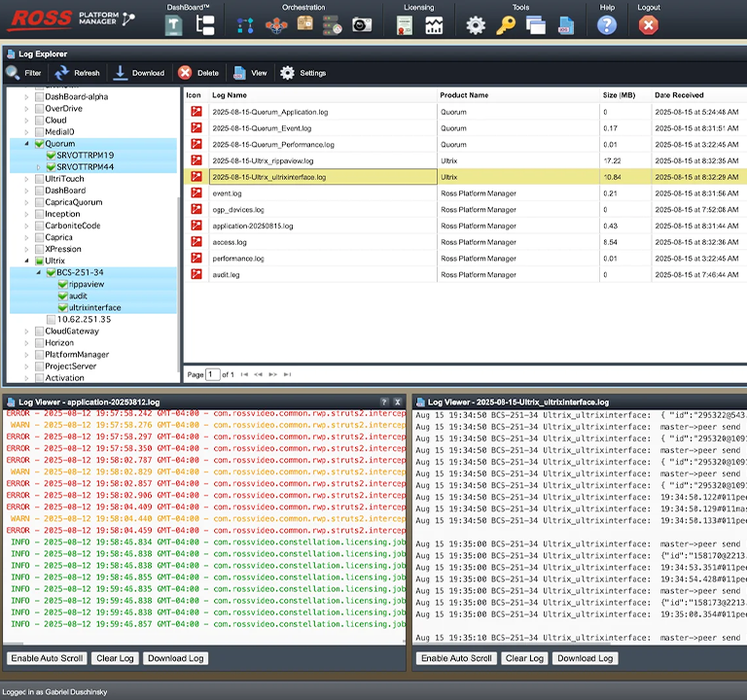Collapse the Ultrix tree node
Image resolution: width=747 pixels, height=700 pixels.
(26, 261)
